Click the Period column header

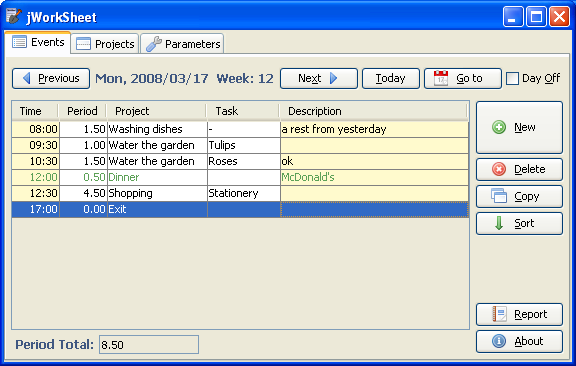pyautogui.click(x=82, y=111)
